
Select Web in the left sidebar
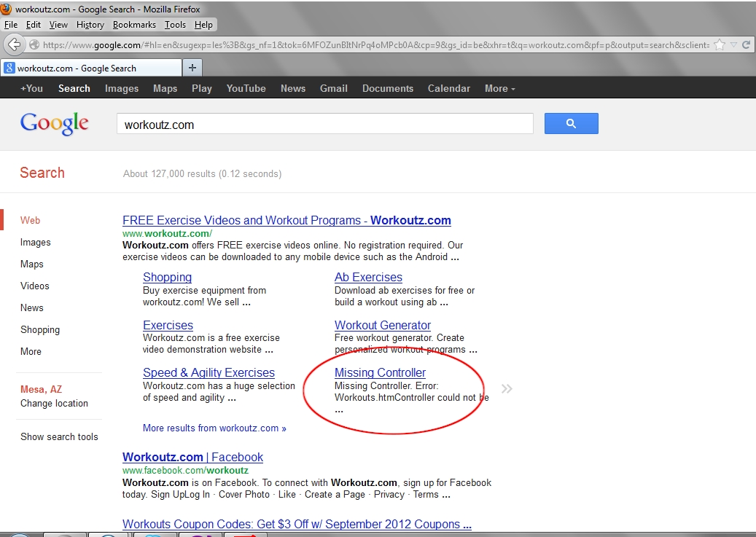coord(30,220)
